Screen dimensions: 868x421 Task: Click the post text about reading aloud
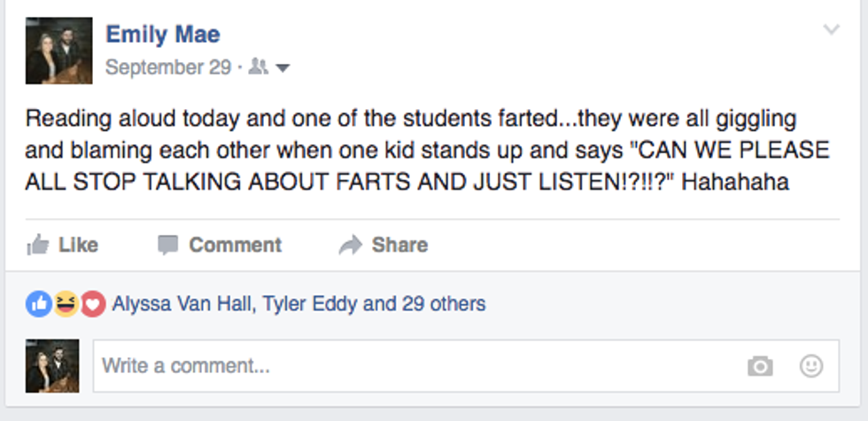(425, 151)
